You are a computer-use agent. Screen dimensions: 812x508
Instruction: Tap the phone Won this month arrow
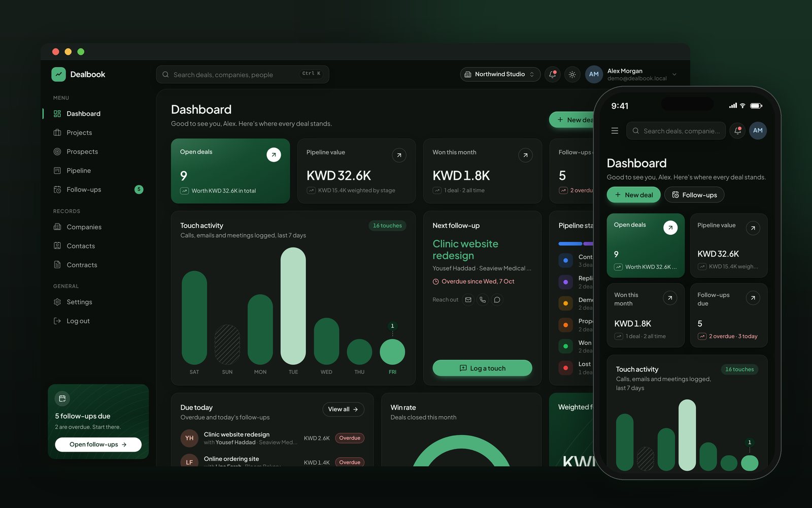coord(670,298)
